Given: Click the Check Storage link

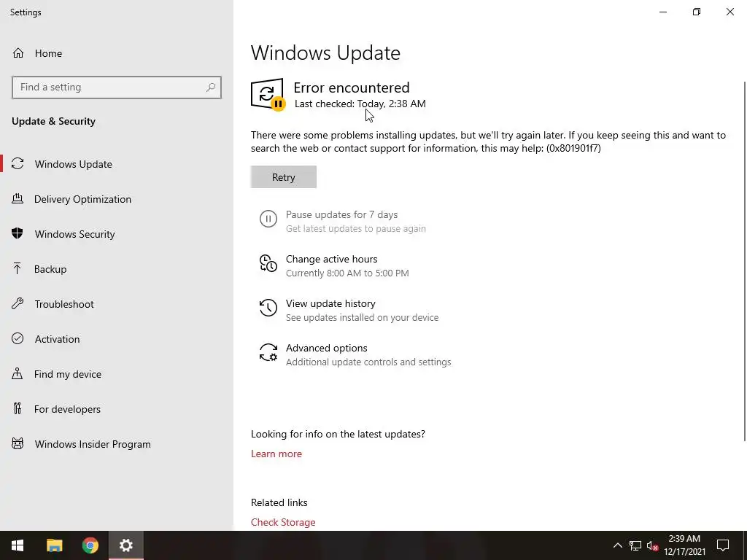Looking at the screenshot, I should coord(283,522).
